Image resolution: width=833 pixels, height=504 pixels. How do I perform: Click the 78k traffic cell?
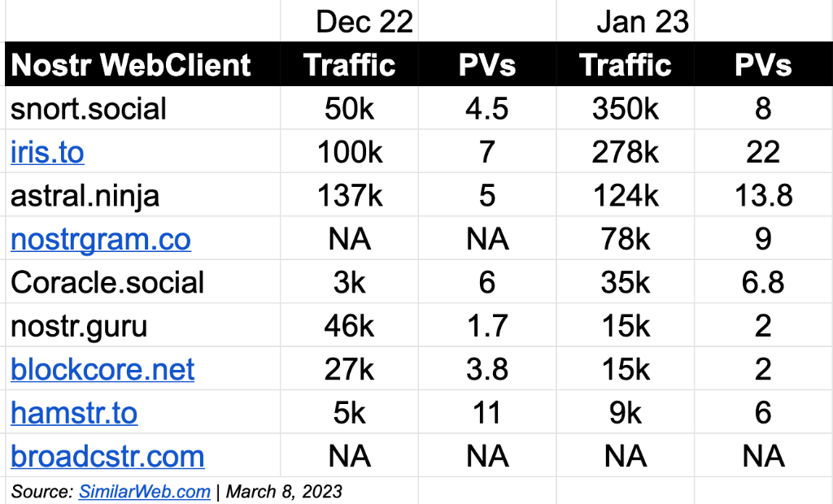(626, 240)
